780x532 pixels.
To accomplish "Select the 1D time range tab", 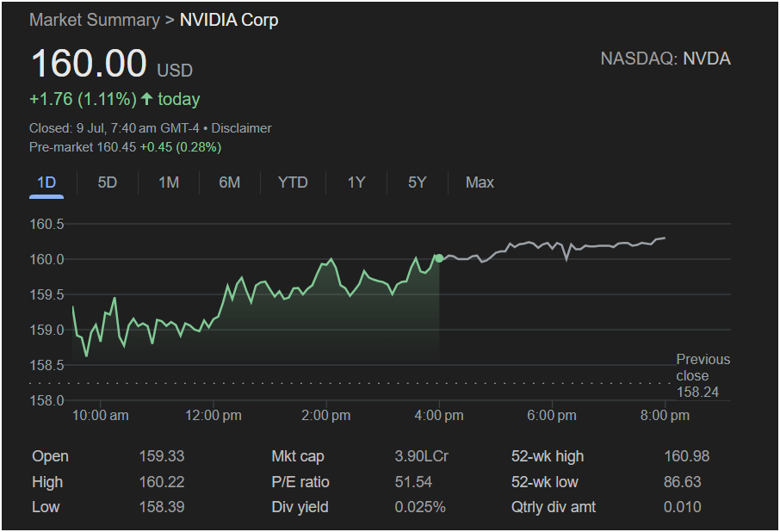I will 46,182.
